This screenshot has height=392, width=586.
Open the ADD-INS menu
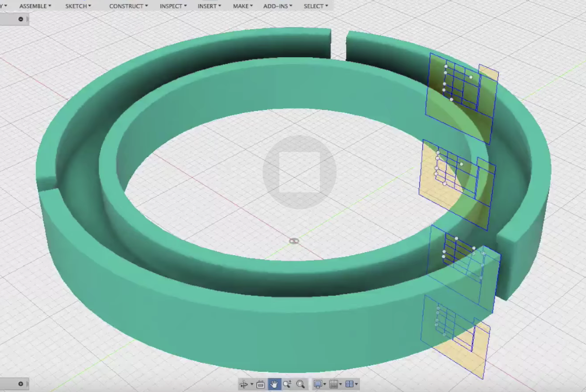(x=277, y=6)
